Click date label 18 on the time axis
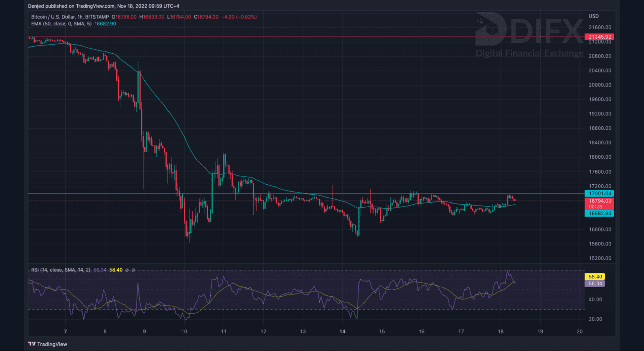Screen dimensions: 644x351 coord(500,331)
